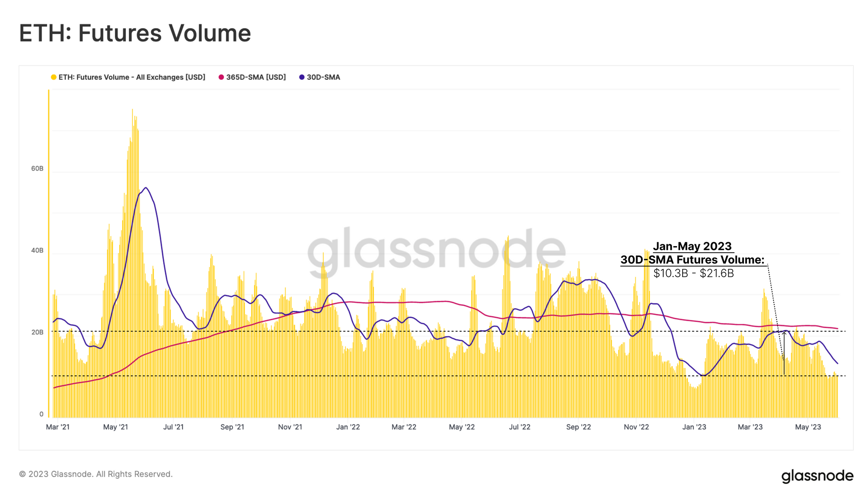
Task: Select the Jan '22 x-axis label
Action: click(x=348, y=427)
